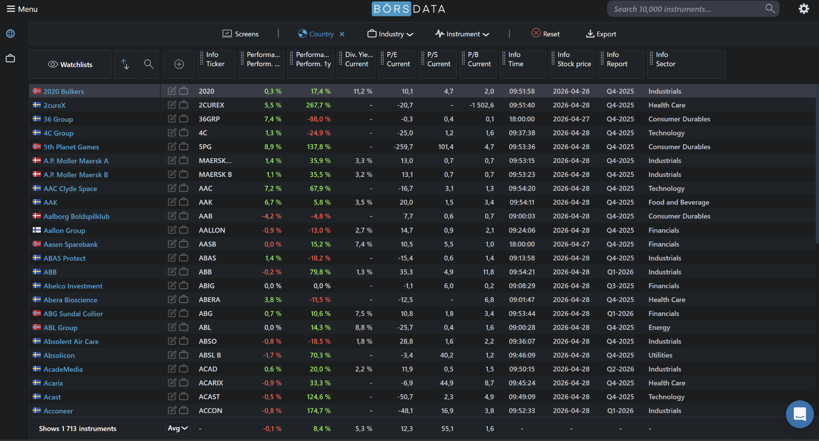The image size is (819, 441).
Task: Export the table data
Action: (x=601, y=34)
